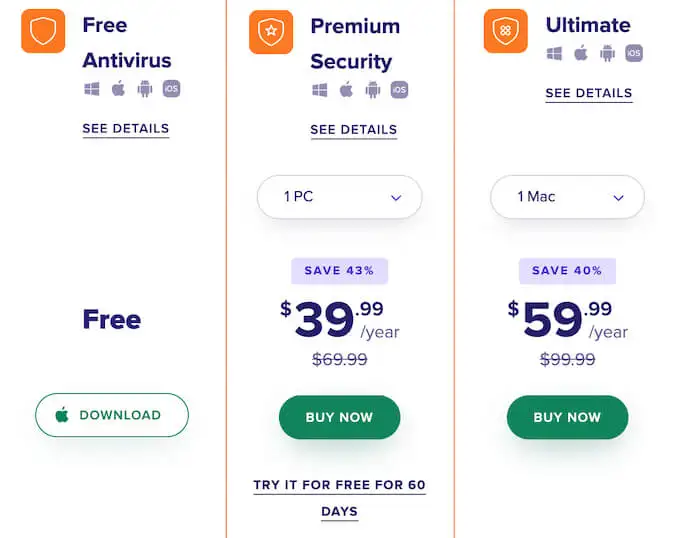The height and width of the screenshot is (538, 680).
Task: Open the 1 Mac device dropdown
Action: pyautogui.click(x=567, y=197)
